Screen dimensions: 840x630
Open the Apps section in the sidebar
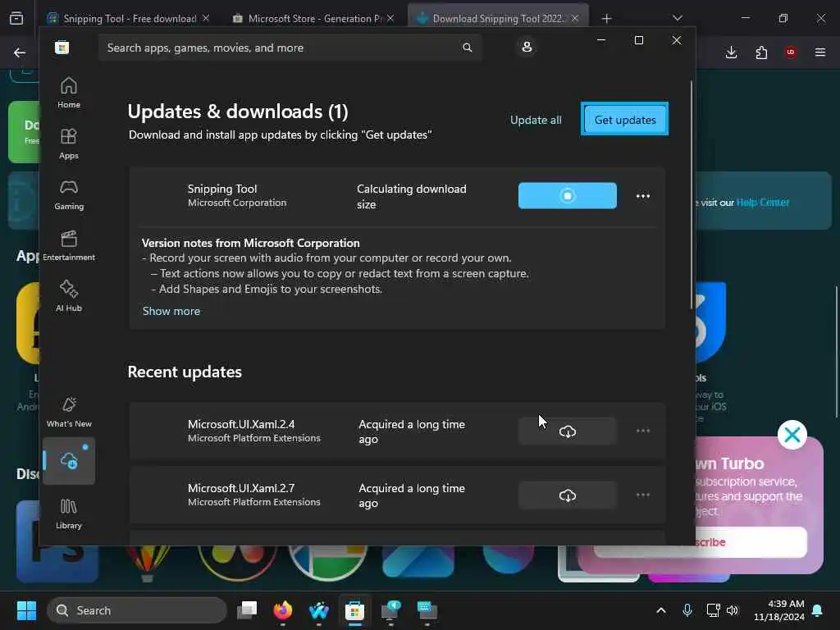tap(69, 144)
